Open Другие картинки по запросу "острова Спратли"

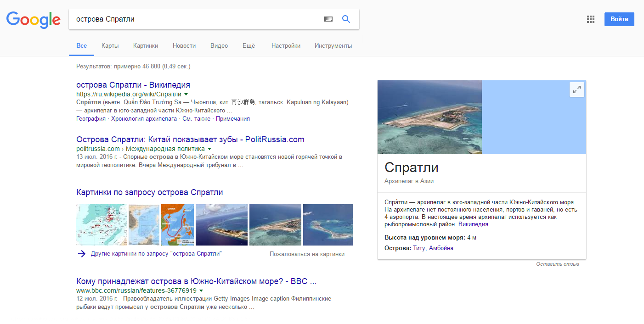156,254
